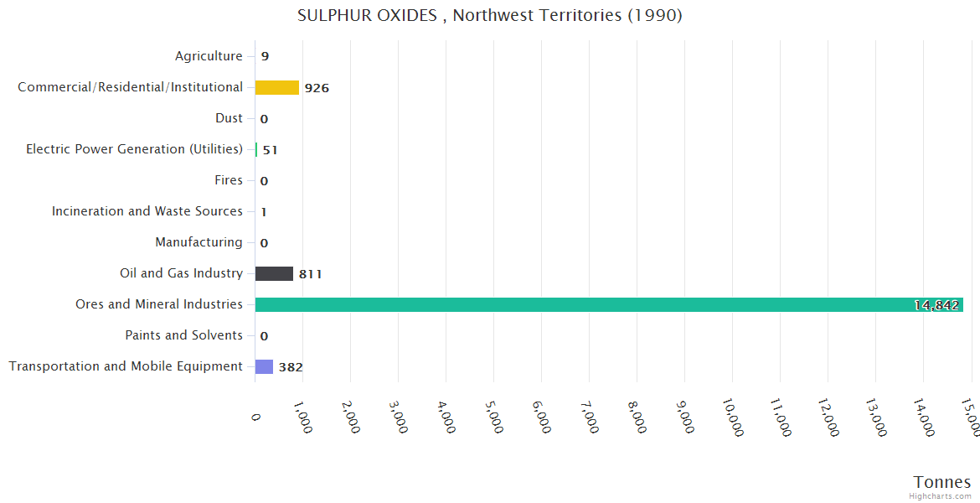Click Electric Power Generation (Utilities) label

pos(134,149)
